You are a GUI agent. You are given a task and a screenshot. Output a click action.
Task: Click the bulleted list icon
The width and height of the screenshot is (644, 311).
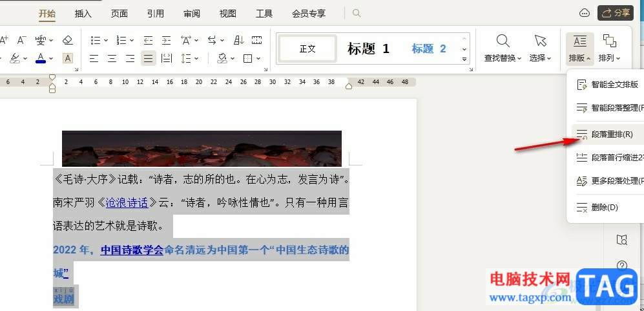(x=96, y=40)
